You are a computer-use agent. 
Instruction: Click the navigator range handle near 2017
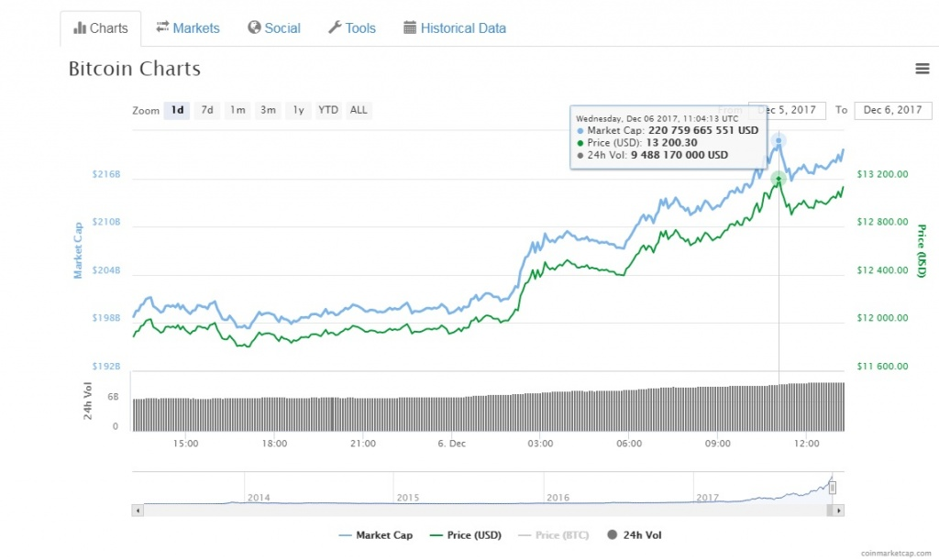833,488
